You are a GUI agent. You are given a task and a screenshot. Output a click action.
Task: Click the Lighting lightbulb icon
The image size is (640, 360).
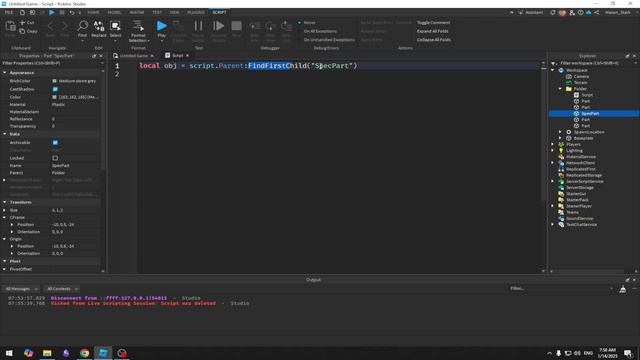(x=561, y=151)
